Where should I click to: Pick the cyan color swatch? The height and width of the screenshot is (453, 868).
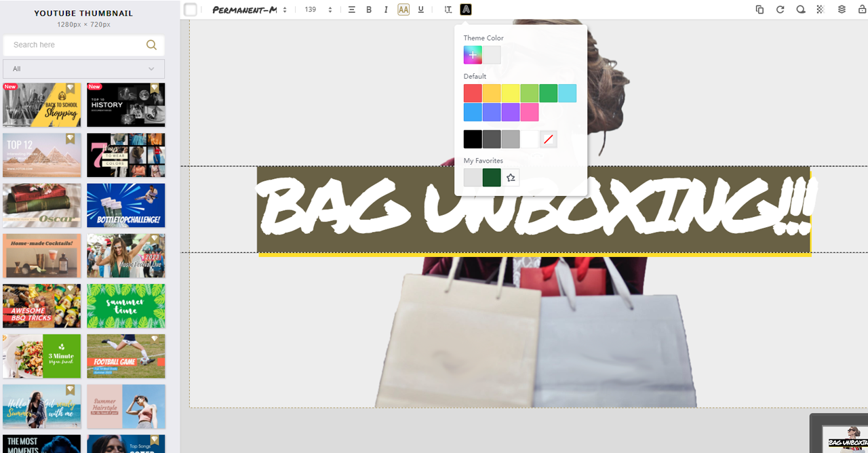point(568,93)
